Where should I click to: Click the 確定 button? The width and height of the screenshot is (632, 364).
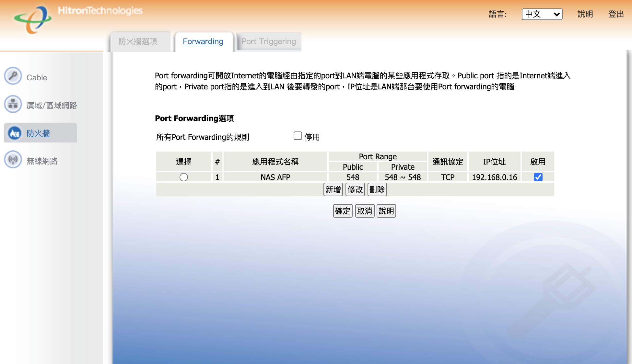click(x=343, y=211)
